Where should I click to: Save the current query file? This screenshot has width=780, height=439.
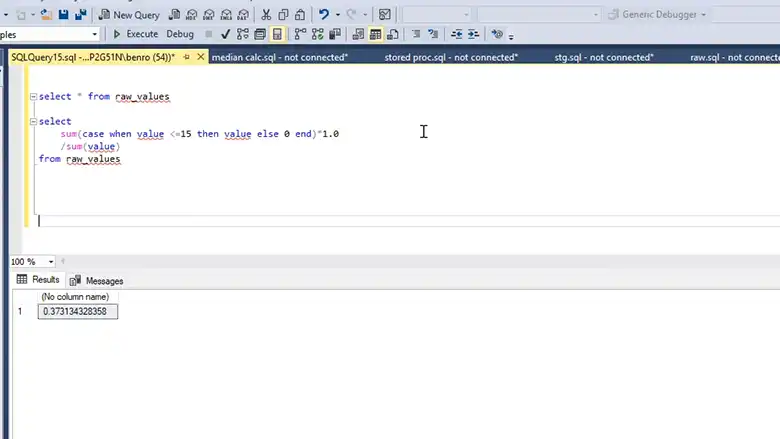click(63, 15)
